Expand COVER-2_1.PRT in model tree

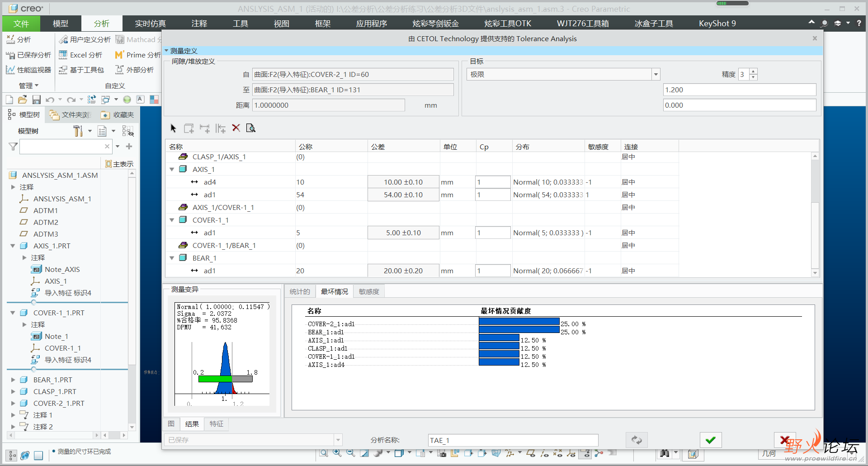click(13, 403)
